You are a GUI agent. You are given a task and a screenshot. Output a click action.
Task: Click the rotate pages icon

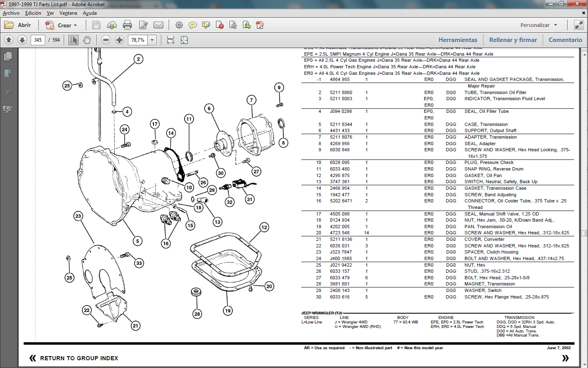pyautogui.click(x=233, y=25)
